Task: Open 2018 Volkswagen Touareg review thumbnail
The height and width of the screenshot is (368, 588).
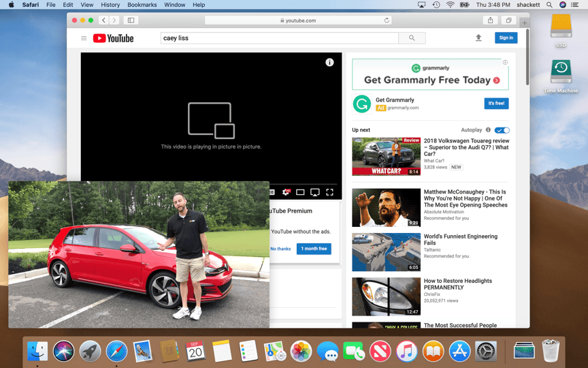Action: (386, 156)
